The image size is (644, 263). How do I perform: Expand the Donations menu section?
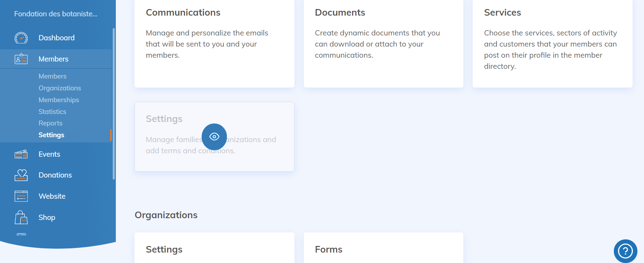(x=55, y=175)
